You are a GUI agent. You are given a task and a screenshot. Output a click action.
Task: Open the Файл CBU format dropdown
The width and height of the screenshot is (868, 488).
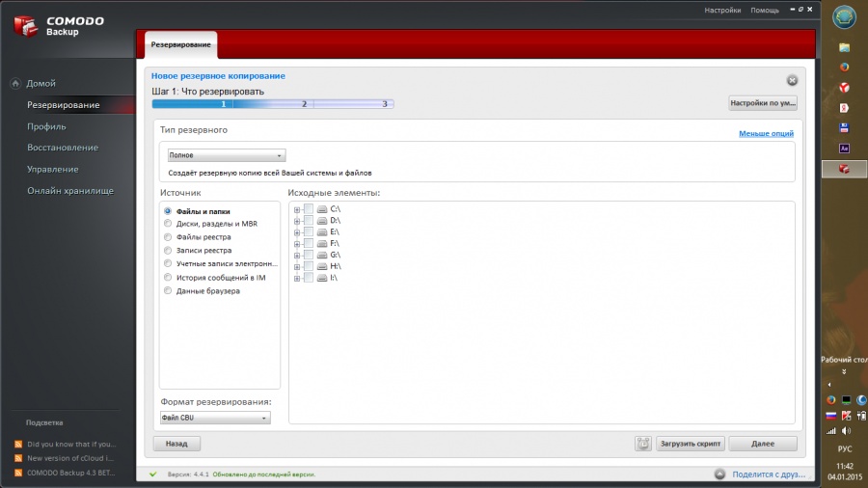215,418
